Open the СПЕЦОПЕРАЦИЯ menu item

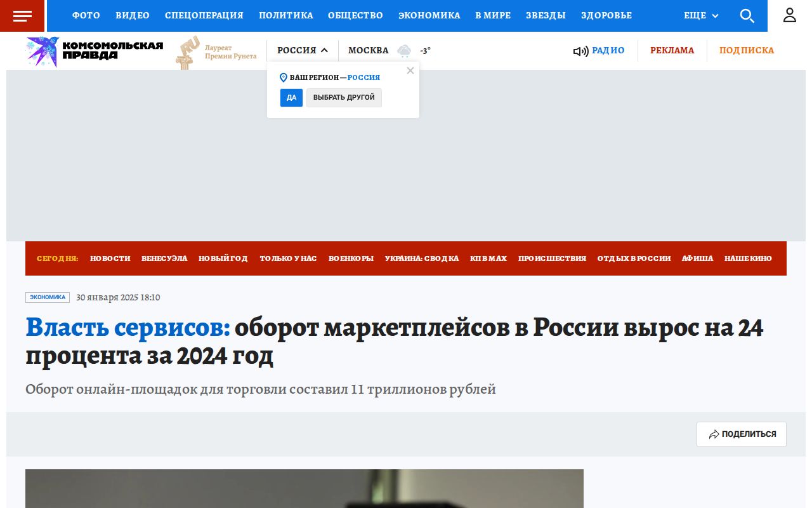click(204, 16)
